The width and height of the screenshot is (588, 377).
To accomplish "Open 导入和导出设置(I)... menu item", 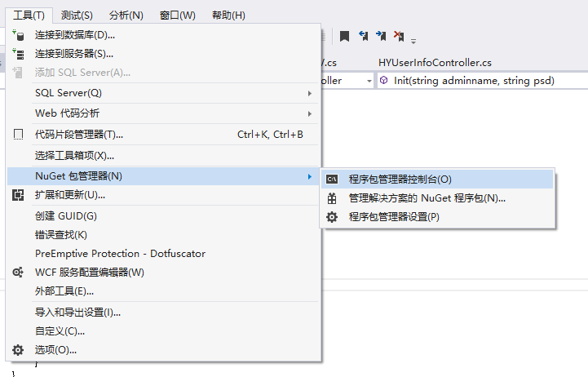I will [x=163, y=312].
